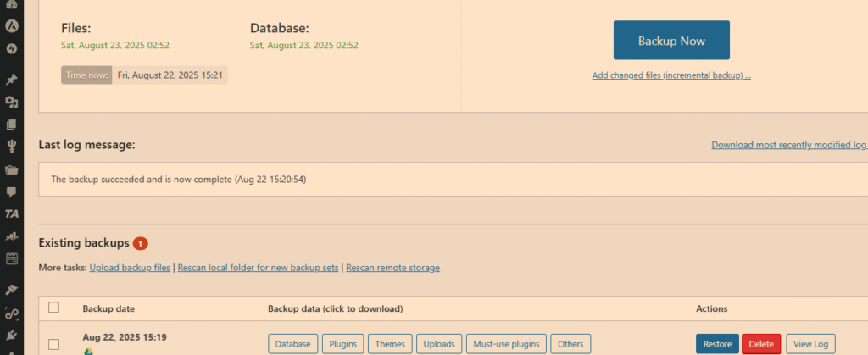
Task: Tick the checkbox for Aug 22, 2025 15:19 backup
Action: click(53, 345)
